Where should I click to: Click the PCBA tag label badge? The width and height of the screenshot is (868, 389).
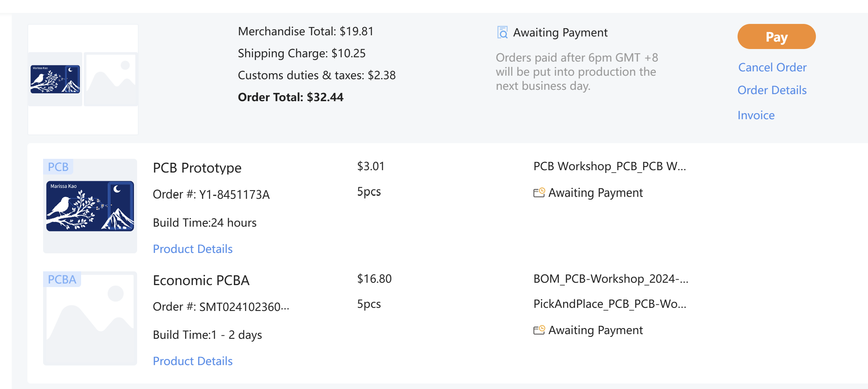62,279
